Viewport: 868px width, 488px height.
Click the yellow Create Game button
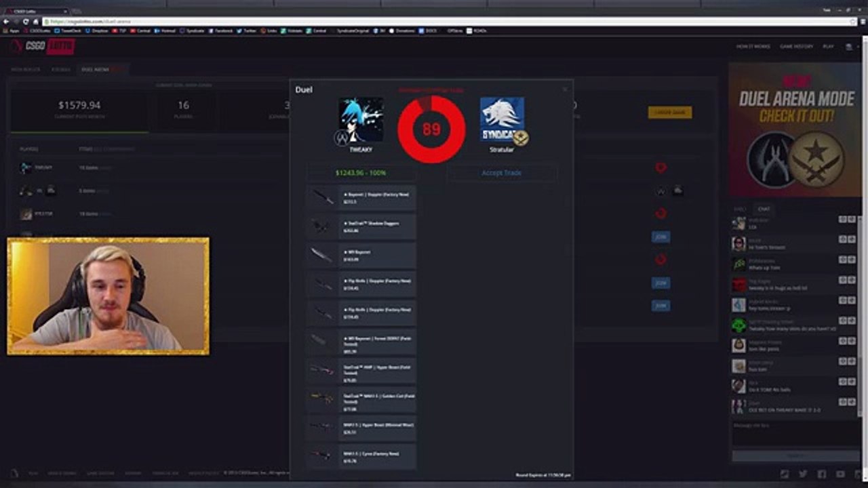(670, 113)
